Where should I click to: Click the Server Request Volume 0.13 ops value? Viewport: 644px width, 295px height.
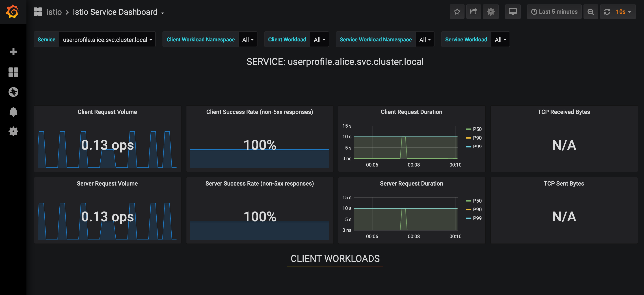(x=108, y=217)
